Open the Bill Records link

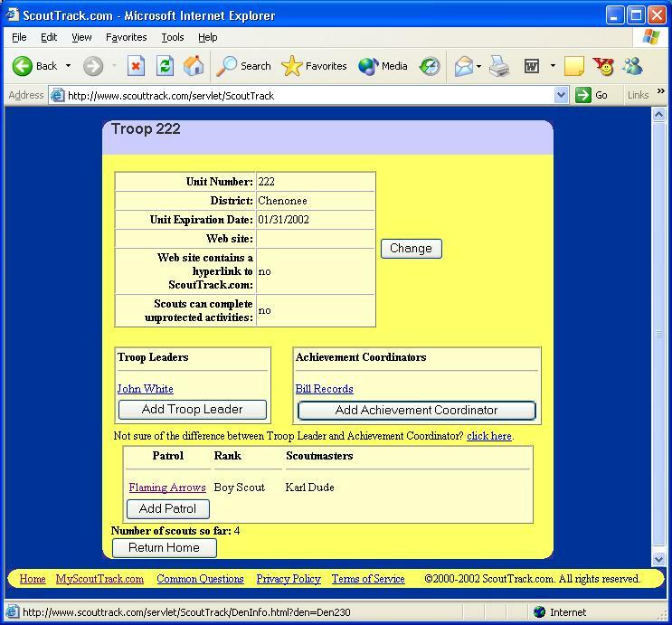click(324, 389)
